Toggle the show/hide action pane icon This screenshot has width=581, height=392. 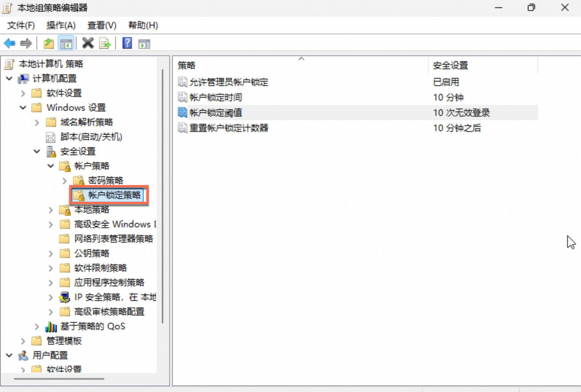click(144, 44)
